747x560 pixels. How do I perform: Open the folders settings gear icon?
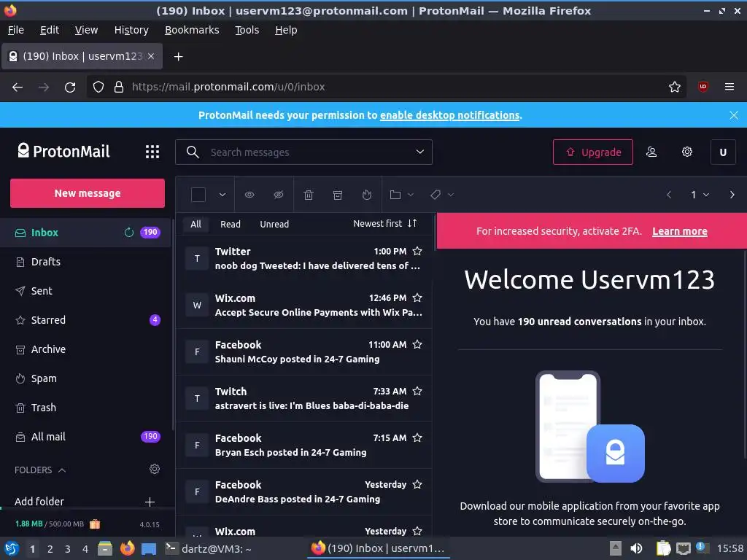(155, 469)
